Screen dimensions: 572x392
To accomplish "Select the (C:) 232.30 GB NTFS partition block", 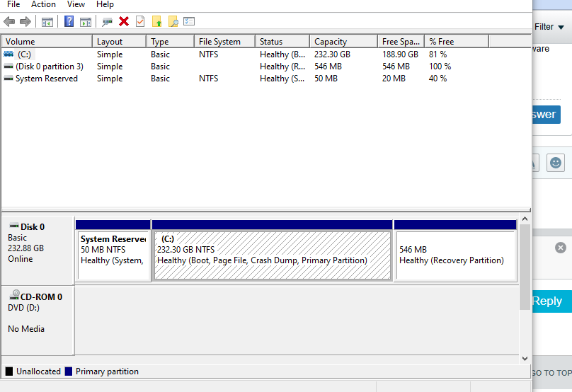I will [272, 250].
